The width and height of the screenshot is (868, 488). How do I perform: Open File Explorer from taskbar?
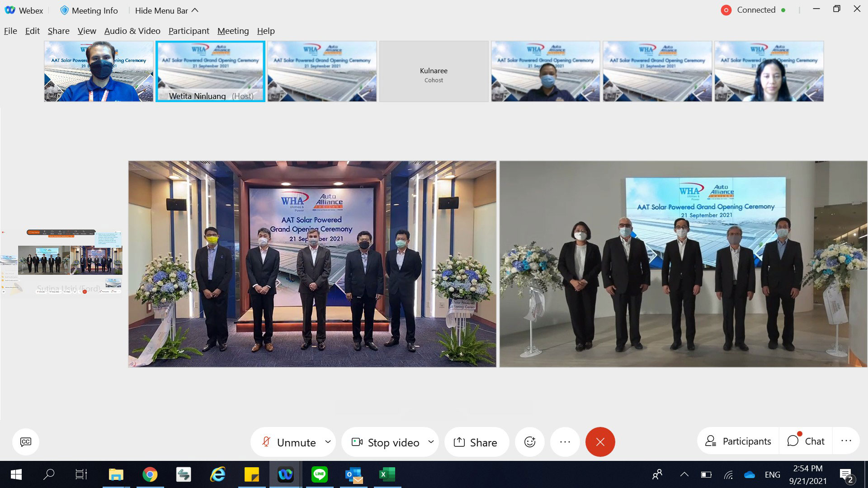pos(116,474)
